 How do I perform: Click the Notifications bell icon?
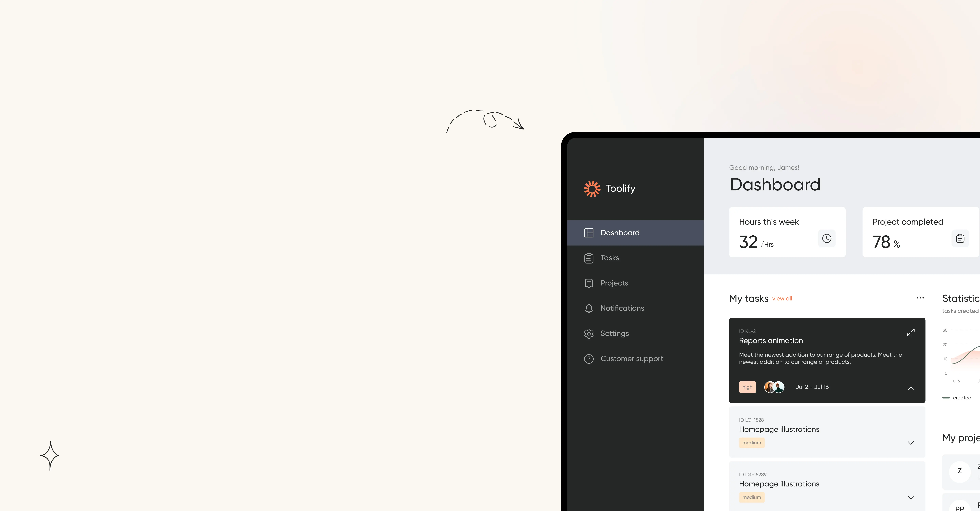point(589,308)
